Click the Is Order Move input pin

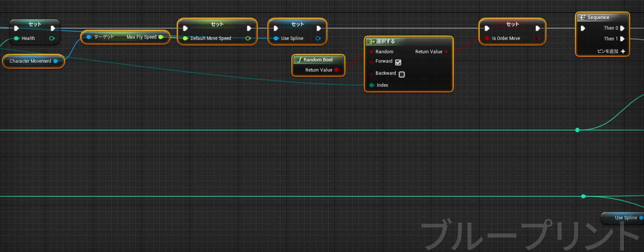(487, 39)
